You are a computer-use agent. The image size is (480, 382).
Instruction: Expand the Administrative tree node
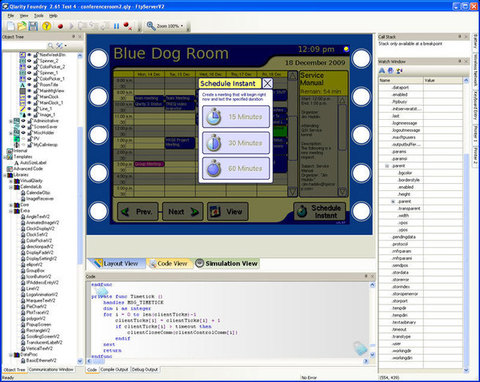tap(11, 121)
